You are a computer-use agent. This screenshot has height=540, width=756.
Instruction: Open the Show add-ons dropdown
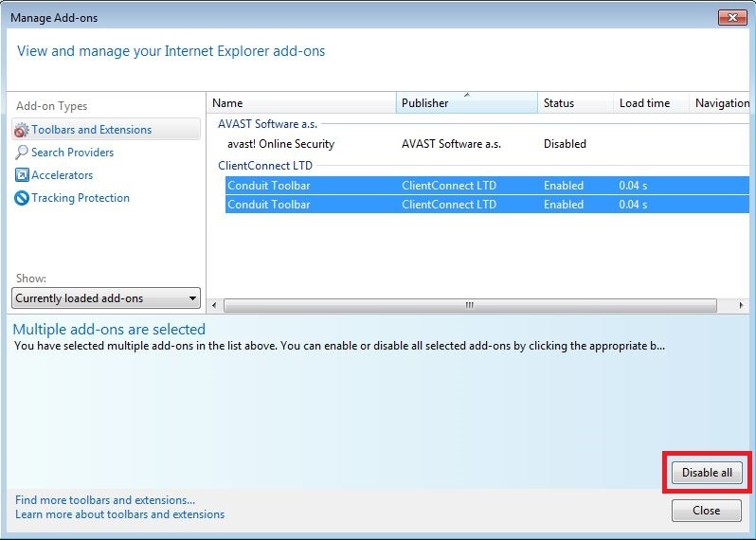point(105,298)
